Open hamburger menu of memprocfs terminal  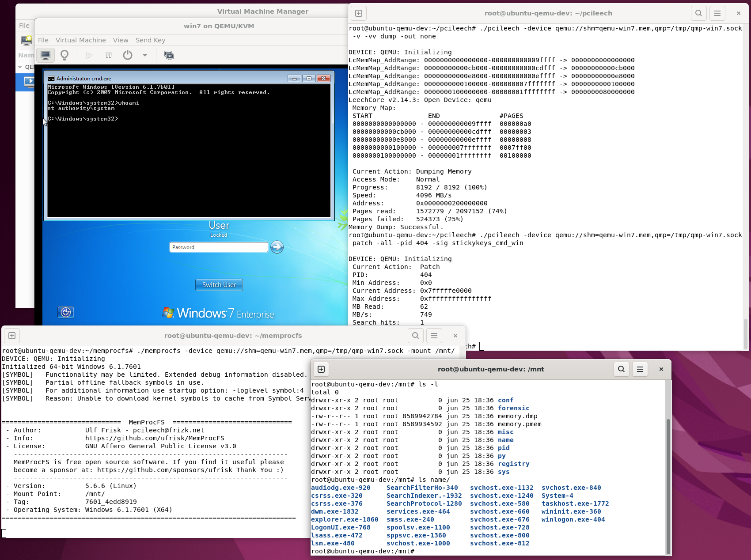coord(434,336)
